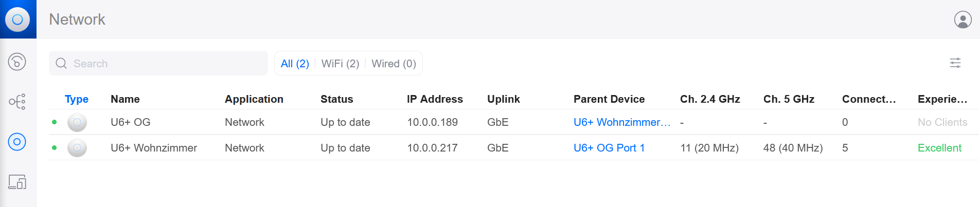Open the U6+ OG Port 1 link
The height and width of the screenshot is (207, 980).
point(609,148)
